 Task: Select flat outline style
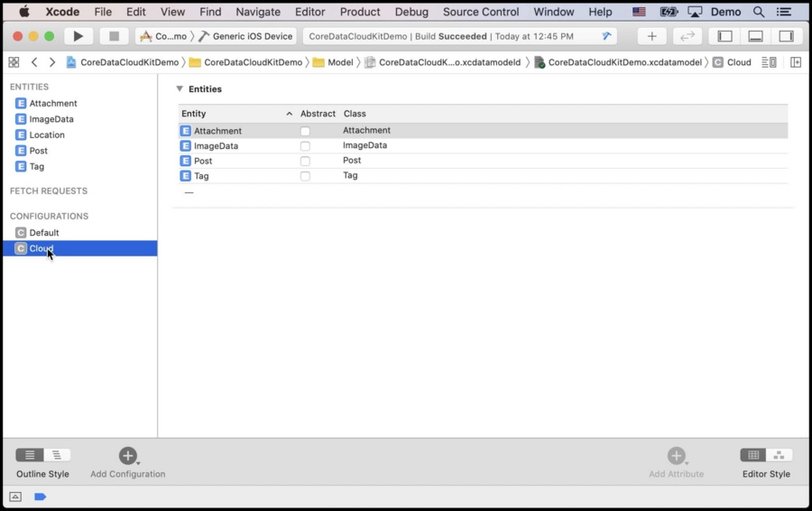(30, 455)
